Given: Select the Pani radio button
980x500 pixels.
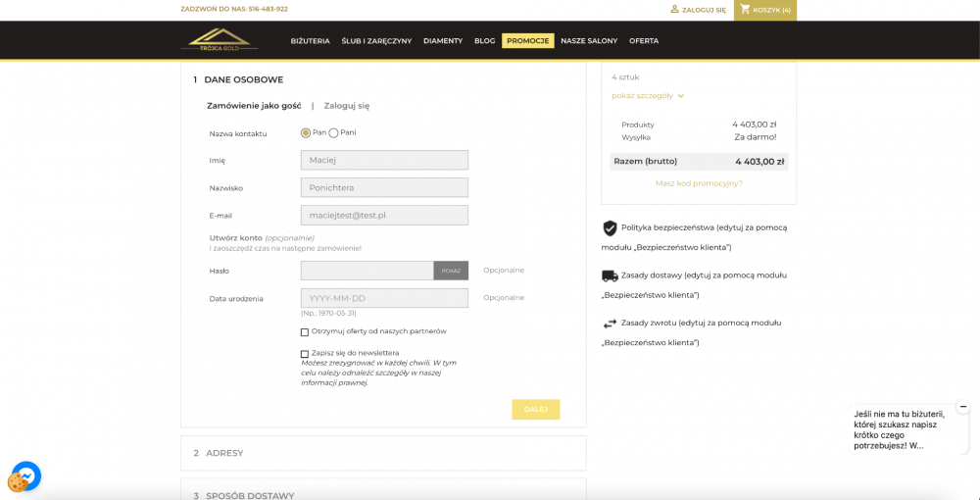Looking at the screenshot, I should point(333,133).
